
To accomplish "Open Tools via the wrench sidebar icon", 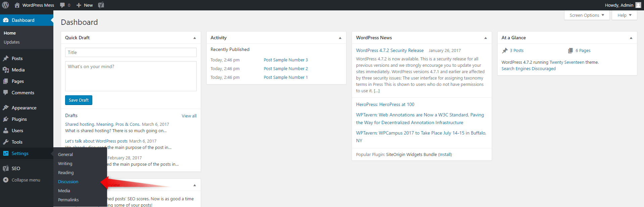I will [6, 142].
